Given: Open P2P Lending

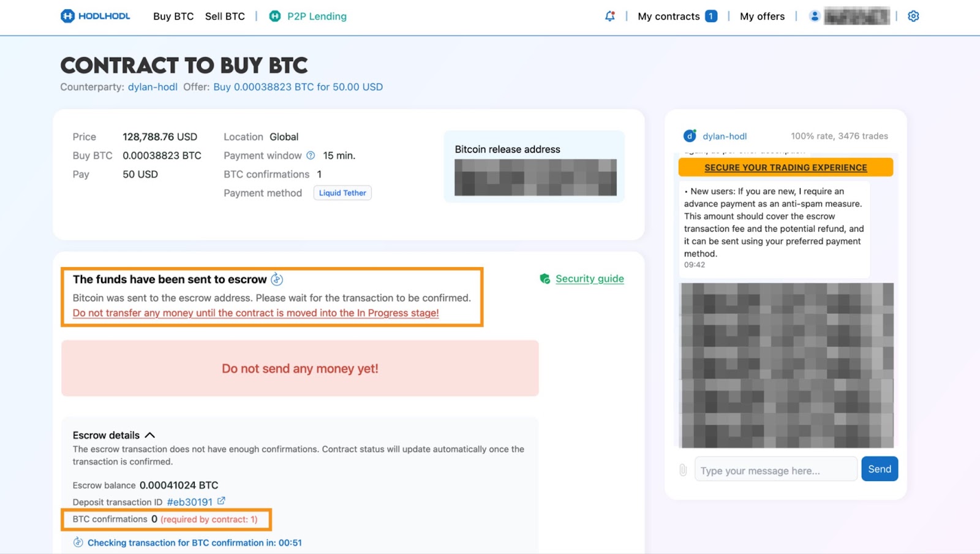Looking at the screenshot, I should 317,17.
